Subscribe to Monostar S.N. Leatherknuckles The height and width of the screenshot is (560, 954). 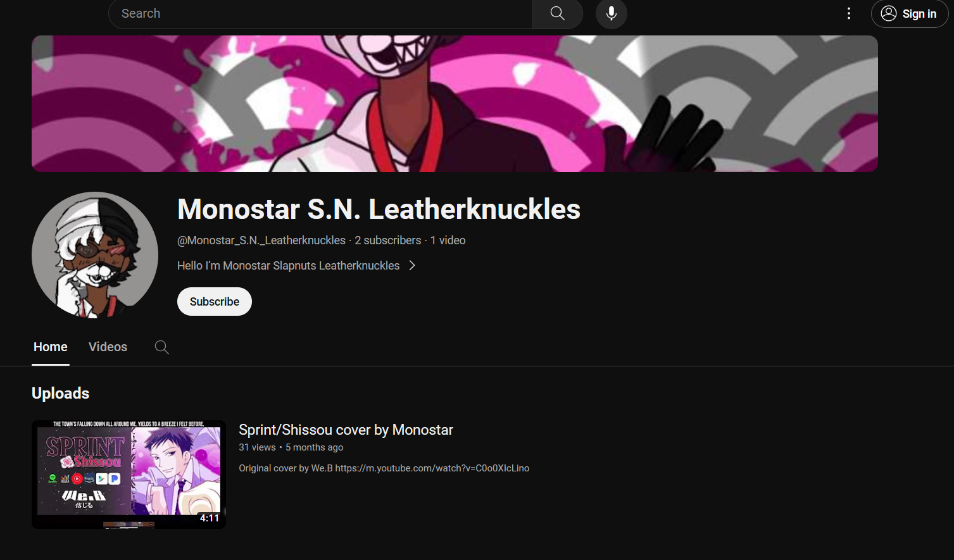coord(215,302)
